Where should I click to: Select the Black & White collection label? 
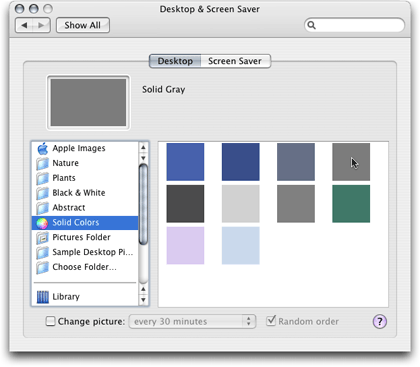[79, 193]
